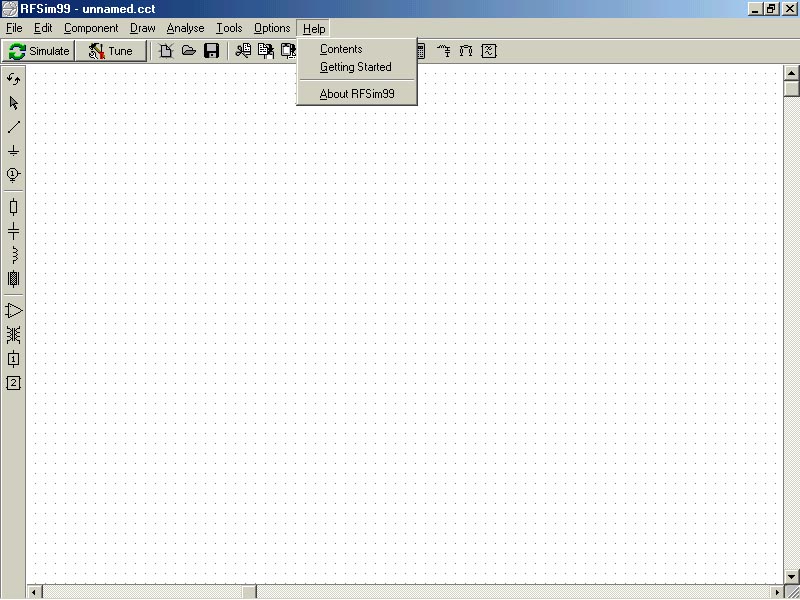The height and width of the screenshot is (600, 800).
Task: Select the arrow pointer tool
Action: 14,103
